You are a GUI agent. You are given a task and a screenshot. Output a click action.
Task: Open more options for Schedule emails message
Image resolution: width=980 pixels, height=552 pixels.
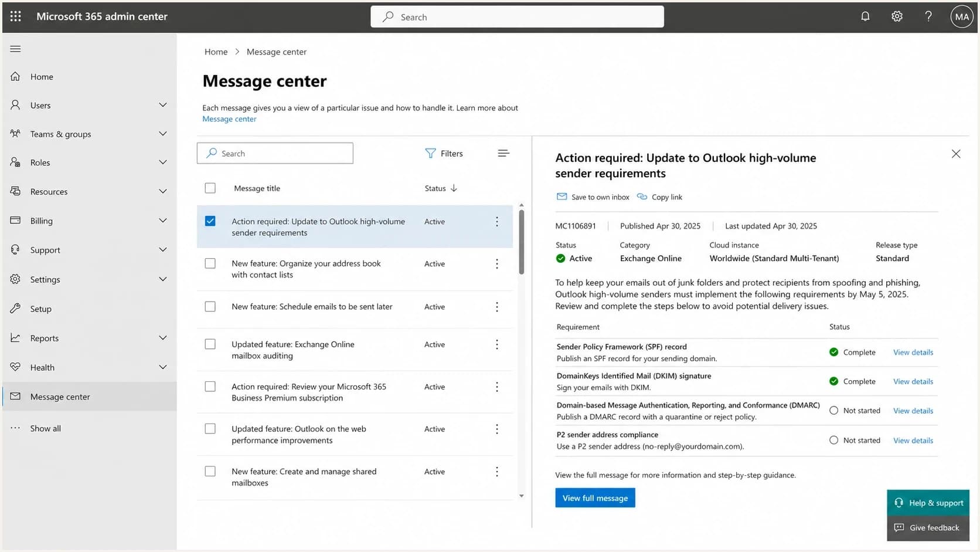pyautogui.click(x=497, y=307)
